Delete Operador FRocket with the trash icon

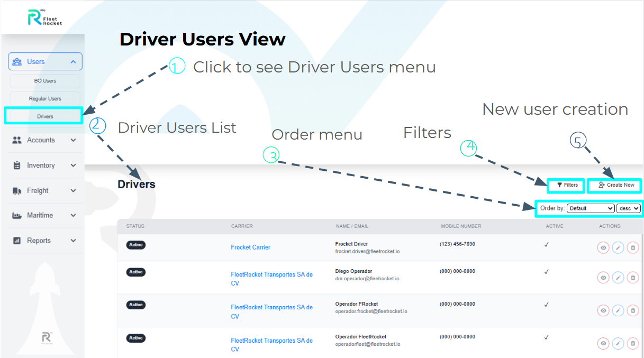633,310
